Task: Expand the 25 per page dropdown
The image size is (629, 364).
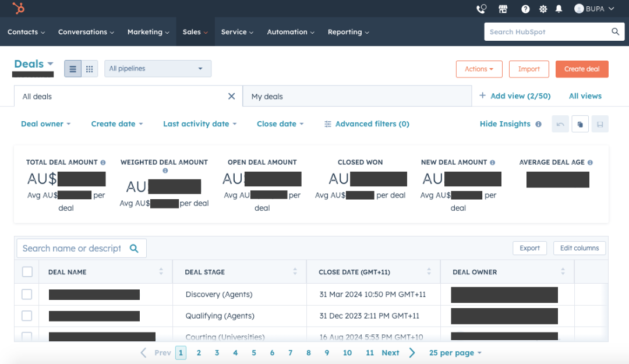Action: (x=455, y=352)
